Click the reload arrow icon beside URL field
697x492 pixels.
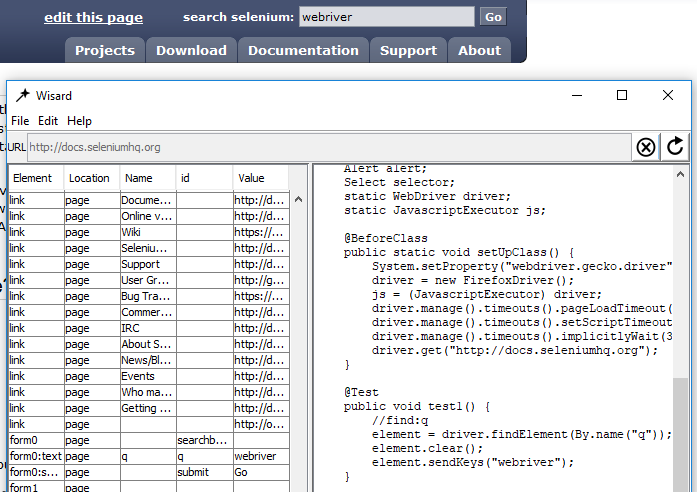pos(675,146)
